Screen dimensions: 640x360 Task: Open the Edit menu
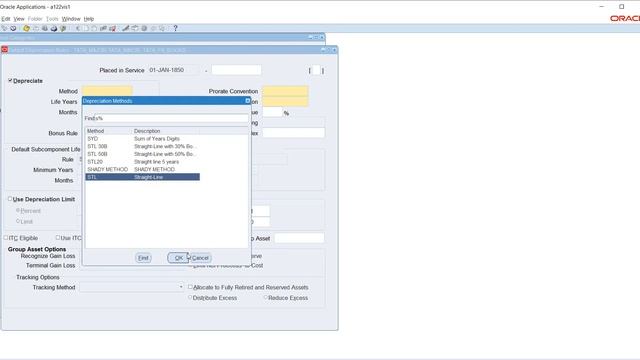(x=6, y=19)
